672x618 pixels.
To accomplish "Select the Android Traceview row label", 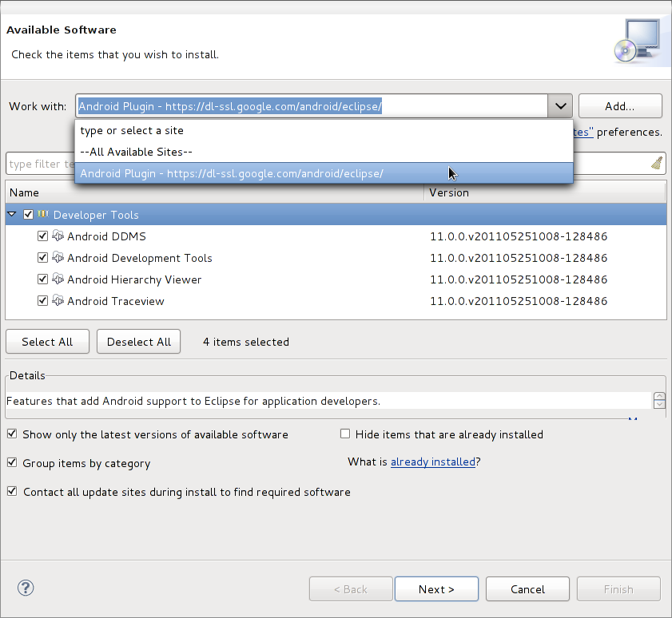I will 116,301.
